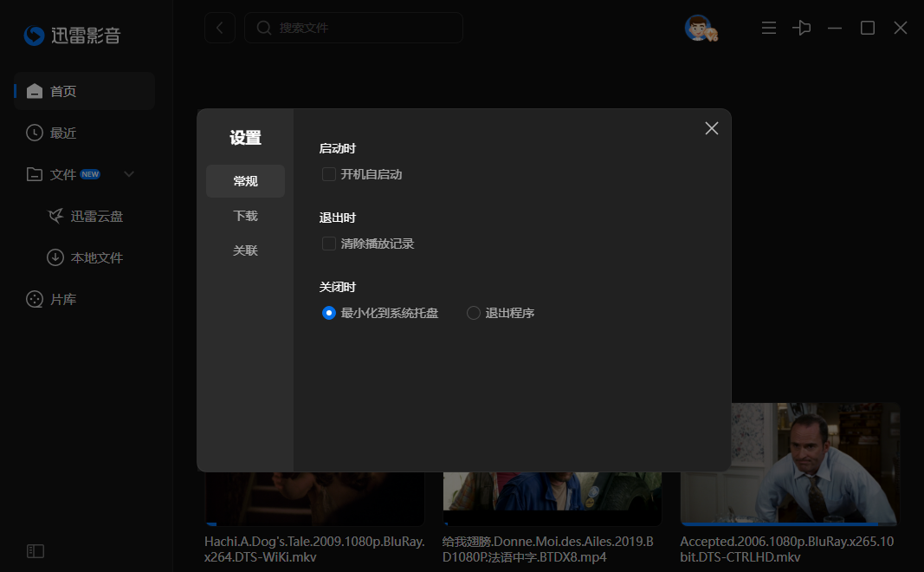The height and width of the screenshot is (572, 924).
Task: Enable 开机自动 startup checkbox
Action: click(x=328, y=173)
